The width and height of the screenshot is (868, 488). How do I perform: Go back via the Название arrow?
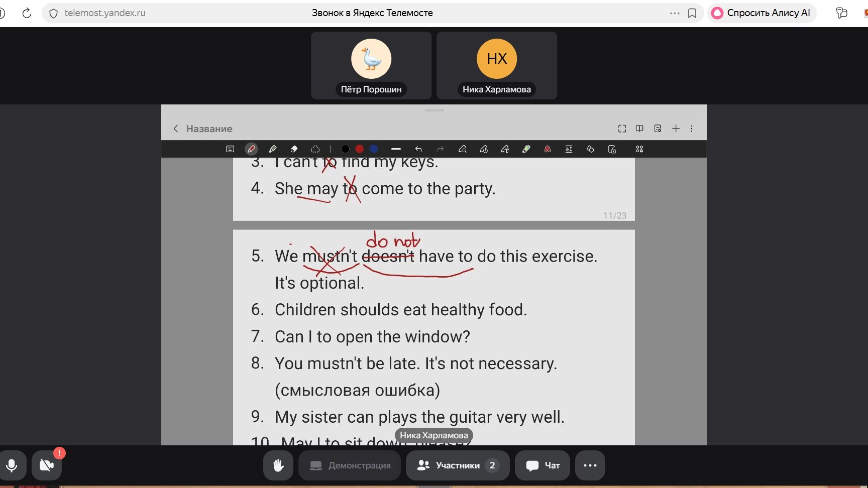[176, 129]
